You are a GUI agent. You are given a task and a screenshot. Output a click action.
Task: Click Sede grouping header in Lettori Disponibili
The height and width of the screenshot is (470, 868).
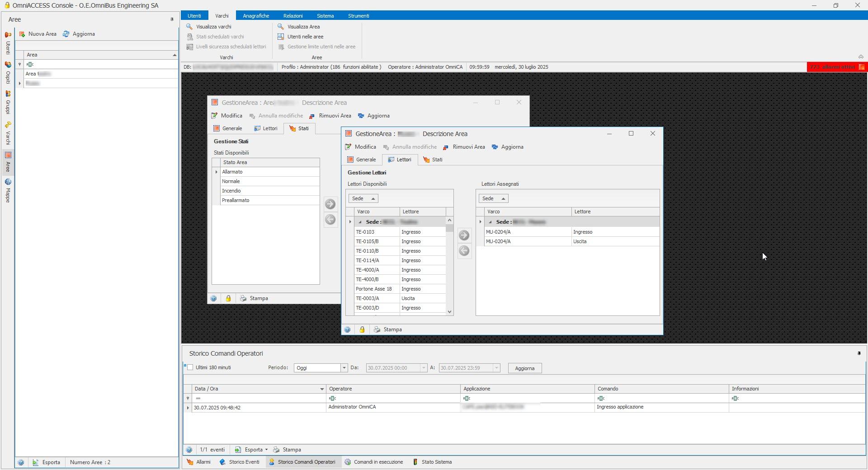(363, 198)
